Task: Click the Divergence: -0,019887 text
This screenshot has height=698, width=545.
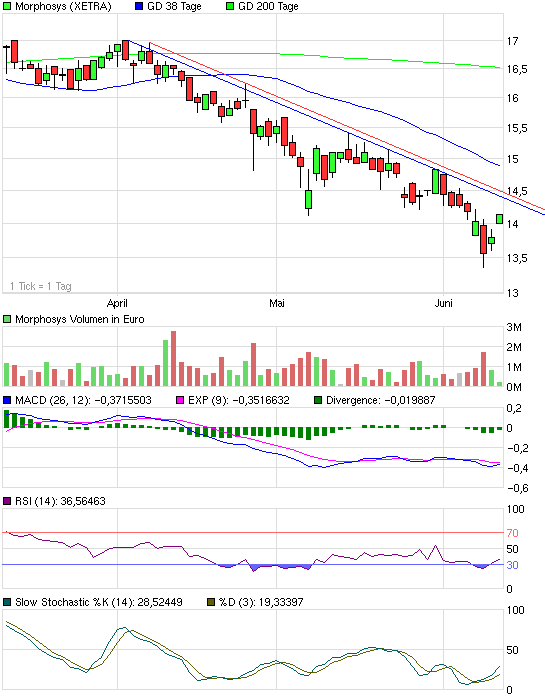Action: click(381, 400)
